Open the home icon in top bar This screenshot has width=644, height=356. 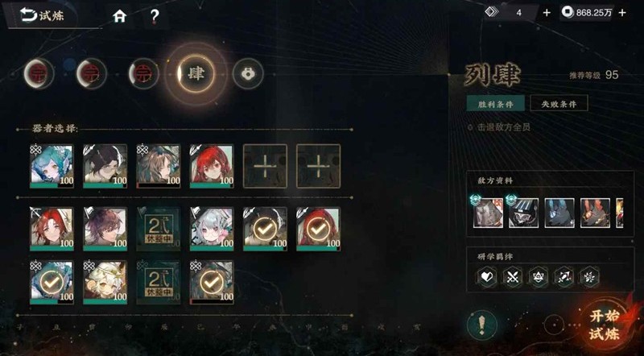pos(119,16)
